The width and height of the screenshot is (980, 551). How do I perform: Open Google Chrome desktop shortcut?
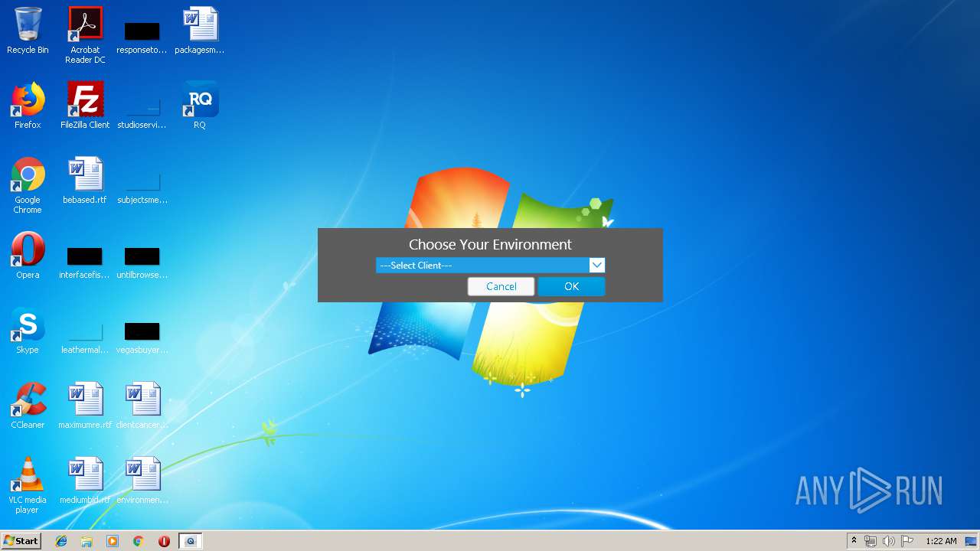[28, 185]
